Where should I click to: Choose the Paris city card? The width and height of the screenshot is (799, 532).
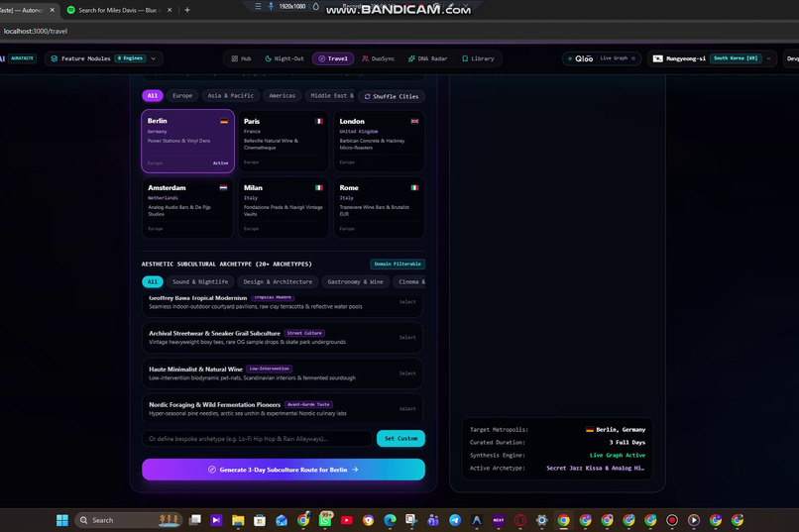(284, 141)
